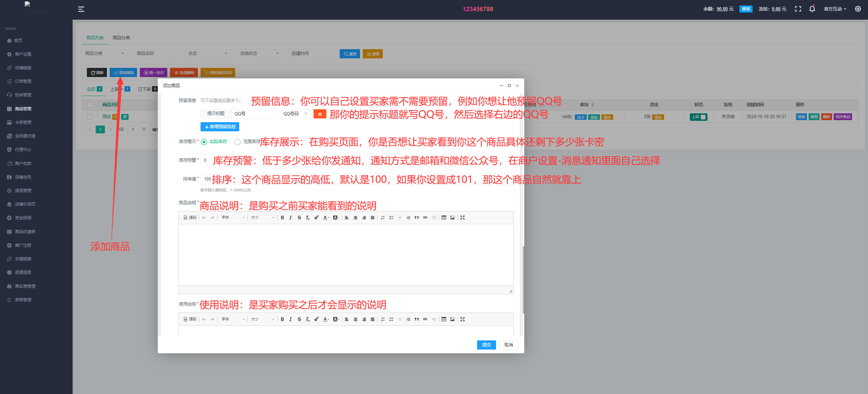Screen dimensions: 868x394
Task: Open the settings gear in top bar
Action: [858, 9]
